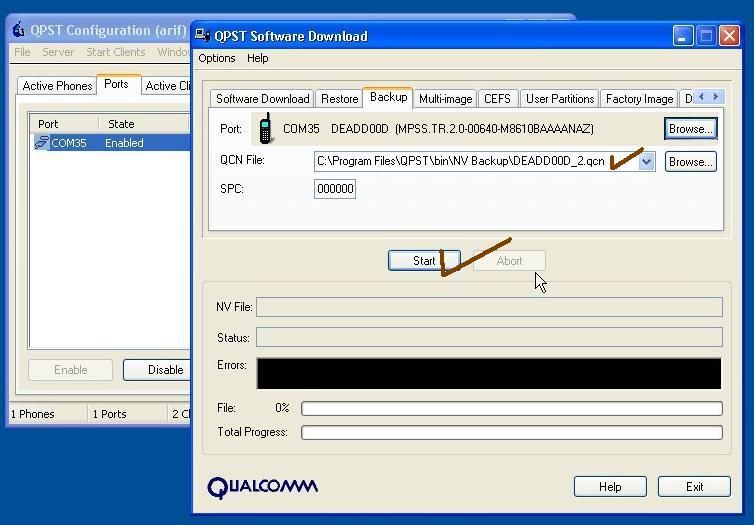Open the Help menu in Software Download

258,58
